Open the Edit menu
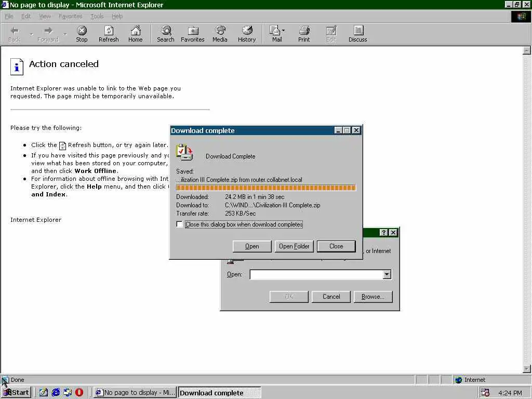The image size is (532, 399). pyautogui.click(x=26, y=16)
